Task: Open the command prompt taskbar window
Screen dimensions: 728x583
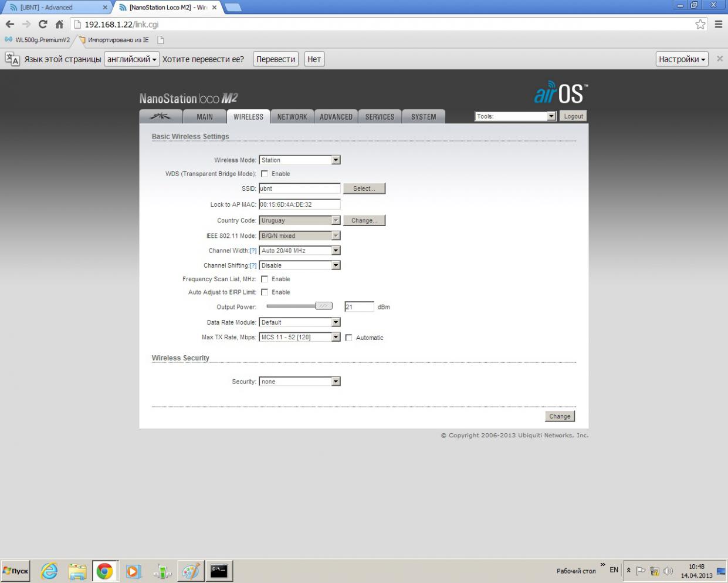Action: [219, 571]
